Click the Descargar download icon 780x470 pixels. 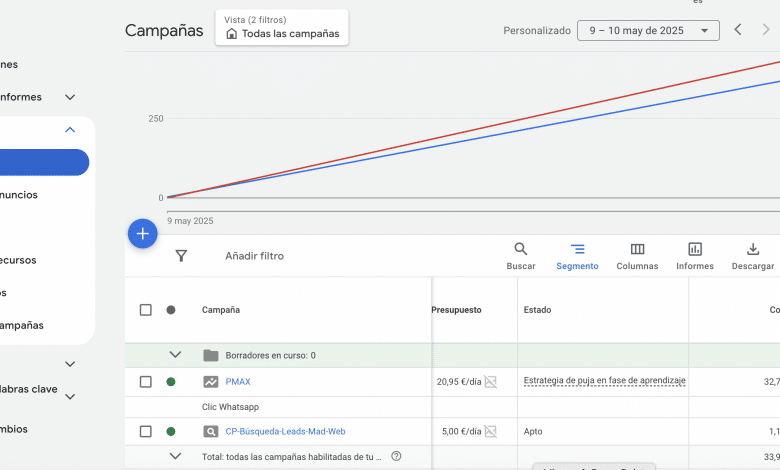(x=753, y=256)
